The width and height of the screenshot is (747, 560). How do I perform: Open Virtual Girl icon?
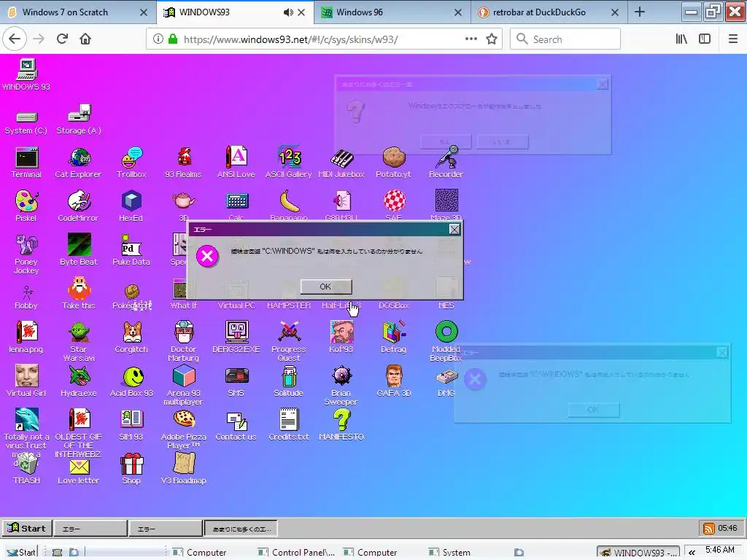(27, 381)
